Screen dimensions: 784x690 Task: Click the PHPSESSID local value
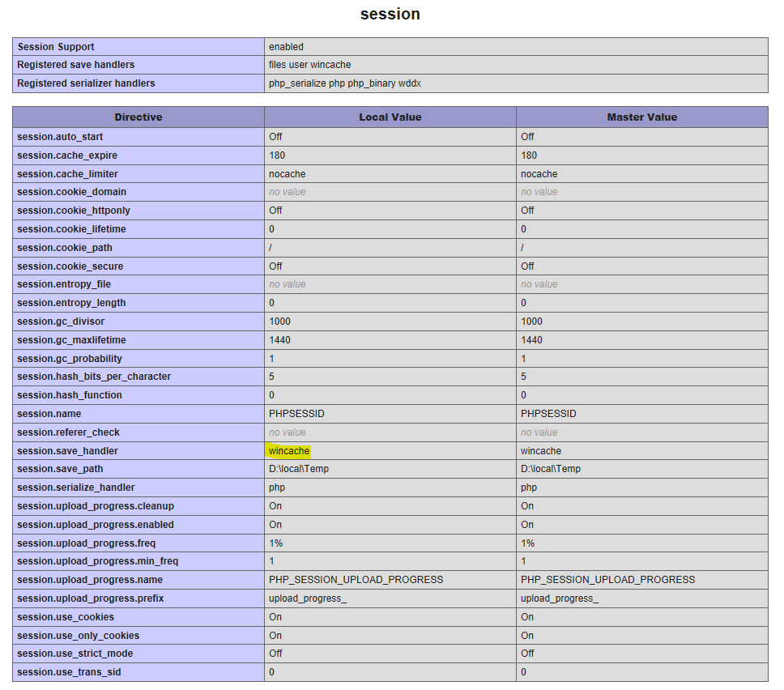point(296,414)
